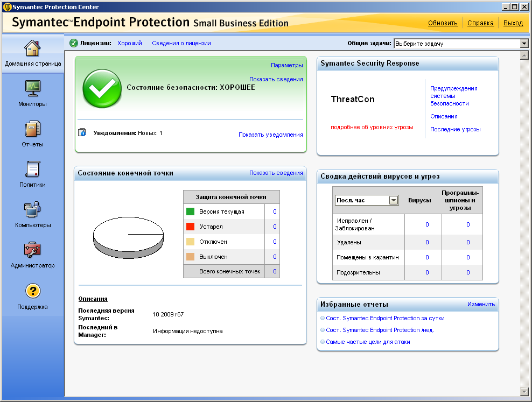
Task: Click the 'Версия текущая' count value 0
Action: (x=275, y=211)
